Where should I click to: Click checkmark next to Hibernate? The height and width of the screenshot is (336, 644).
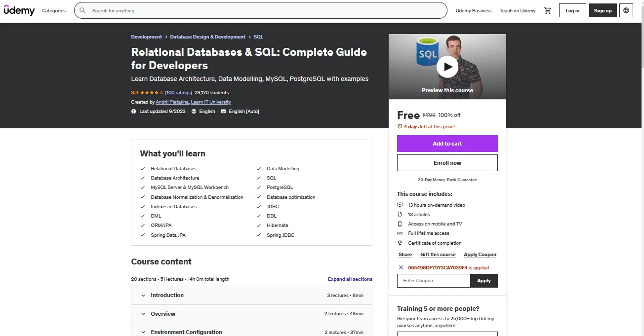(x=259, y=225)
